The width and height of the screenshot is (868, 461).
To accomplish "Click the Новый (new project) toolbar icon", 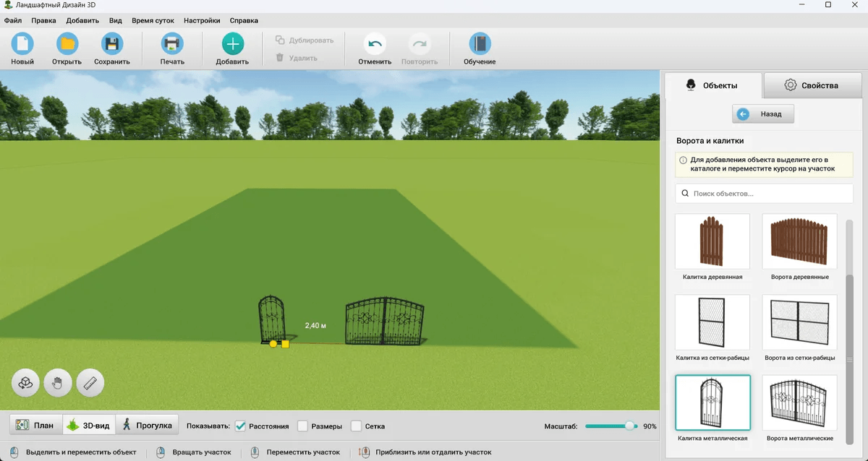I will click(x=22, y=44).
